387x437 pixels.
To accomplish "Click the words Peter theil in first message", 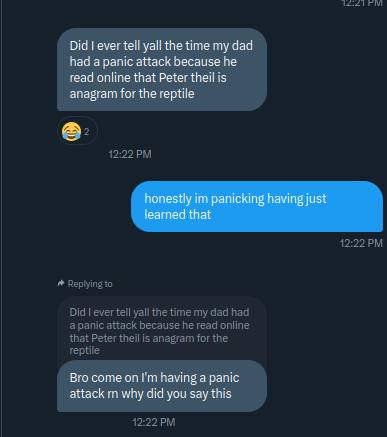I will (185, 78).
